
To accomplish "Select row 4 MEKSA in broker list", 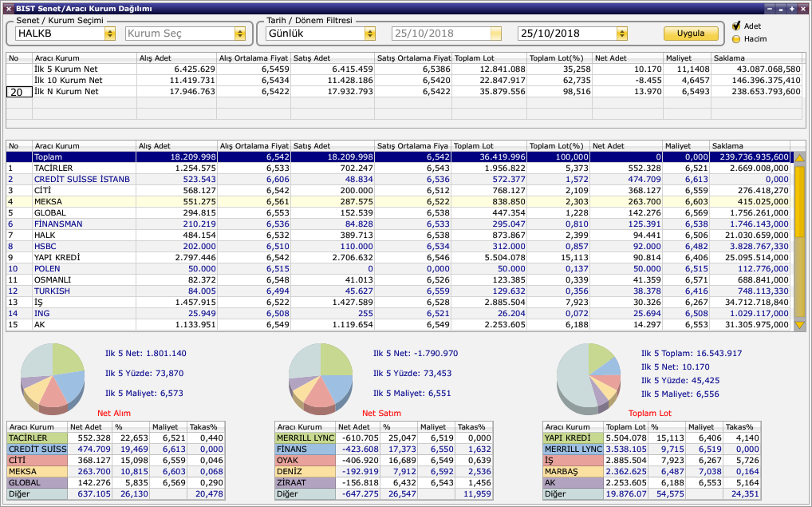I will point(398,202).
